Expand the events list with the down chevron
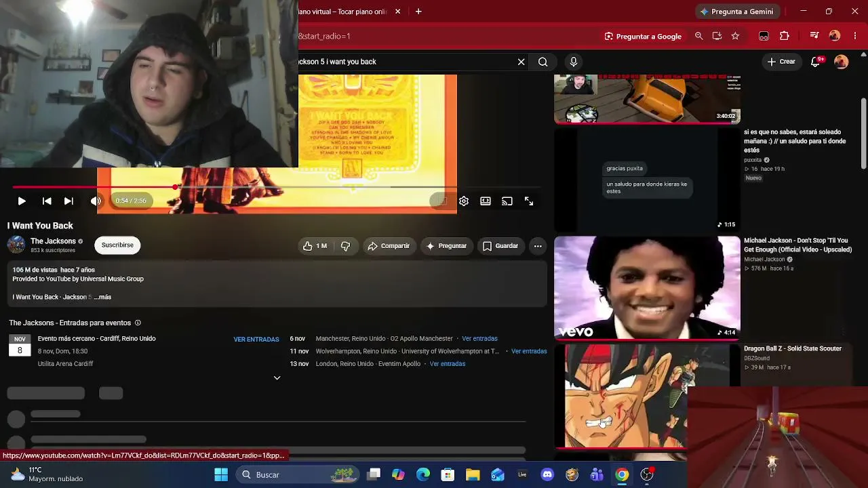The width and height of the screenshot is (868, 488). (x=277, y=378)
